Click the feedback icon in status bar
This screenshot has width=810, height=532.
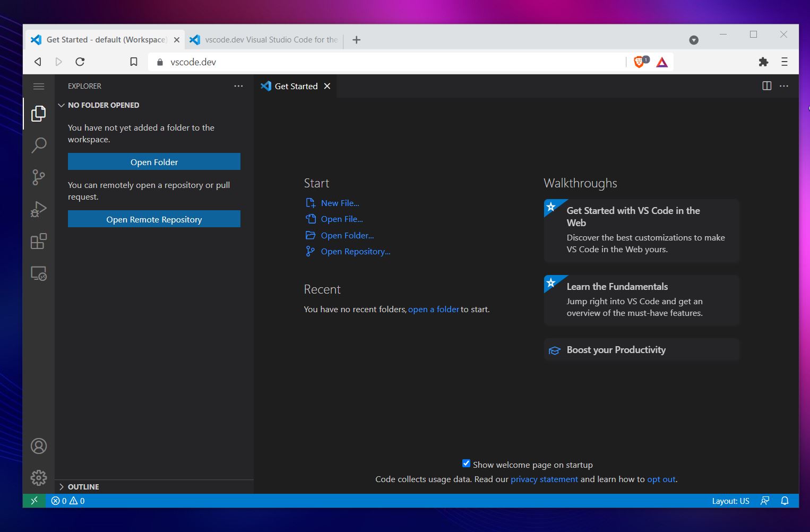[765, 501]
